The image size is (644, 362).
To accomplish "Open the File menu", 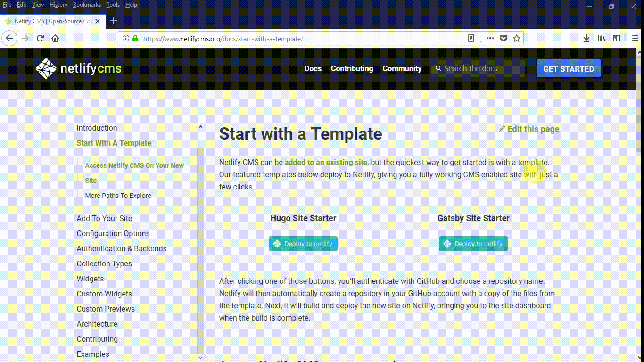I will click(x=7, y=5).
